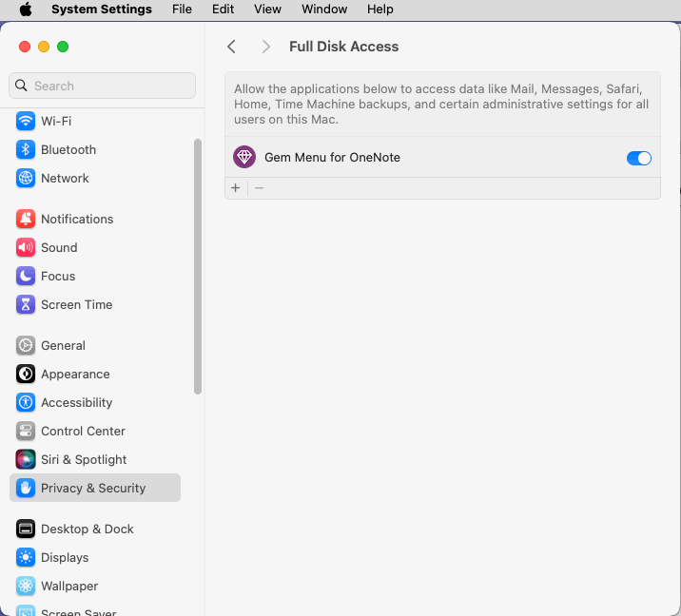Viewport: 681px width, 616px height.
Task: Select the Displays sun icon
Action: pos(26,557)
